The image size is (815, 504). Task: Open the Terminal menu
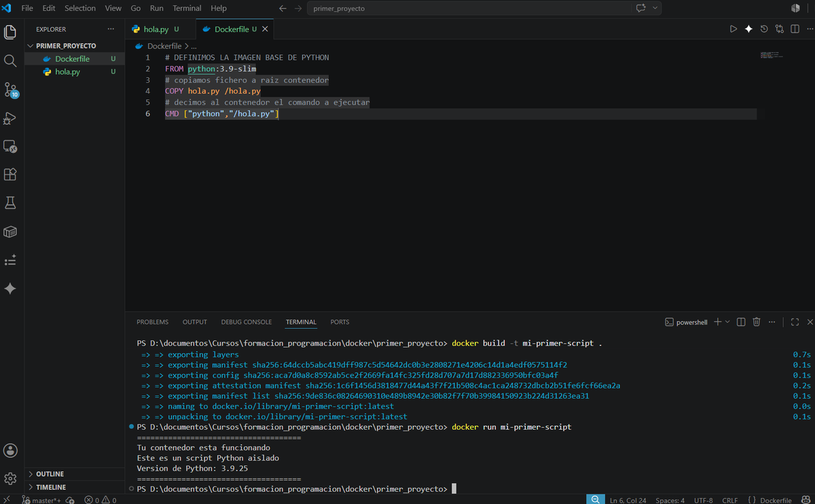point(187,8)
